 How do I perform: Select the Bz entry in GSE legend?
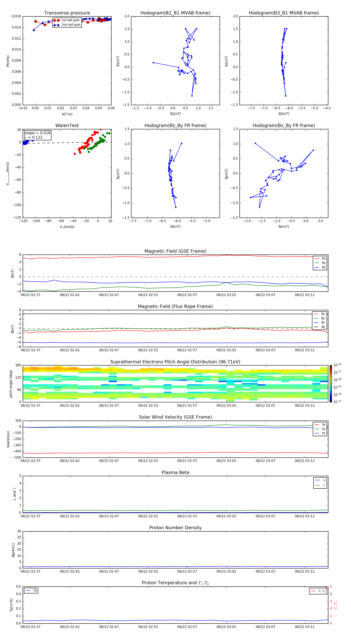[x=320, y=268]
